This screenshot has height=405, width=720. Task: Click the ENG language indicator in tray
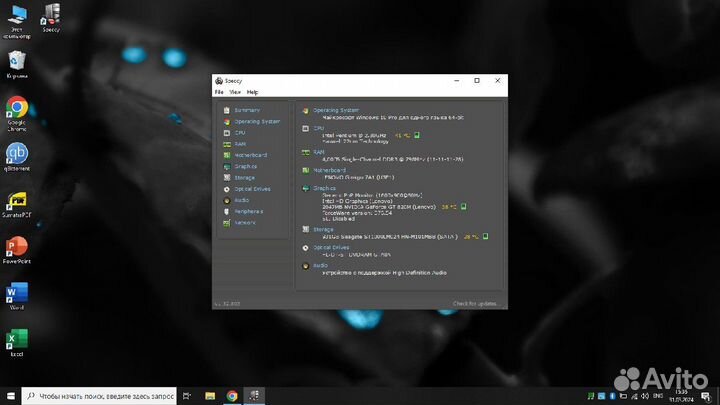pos(658,396)
